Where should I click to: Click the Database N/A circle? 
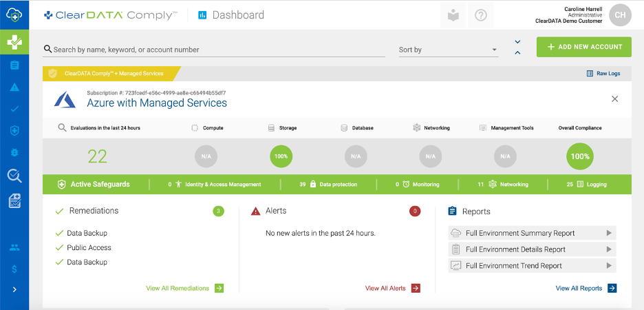pyautogui.click(x=356, y=156)
